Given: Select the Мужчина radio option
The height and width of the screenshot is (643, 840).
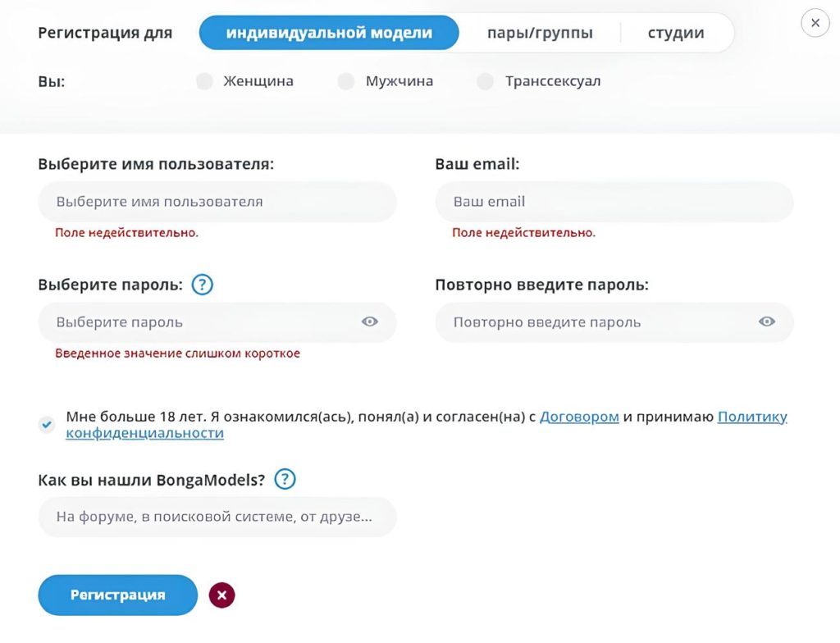Looking at the screenshot, I should pyautogui.click(x=346, y=81).
